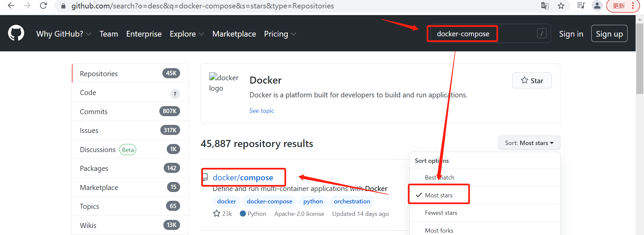Image resolution: width=644 pixels, height=235 pixels.
Task: Click the address bar lock icon
Action: (63, 6)
